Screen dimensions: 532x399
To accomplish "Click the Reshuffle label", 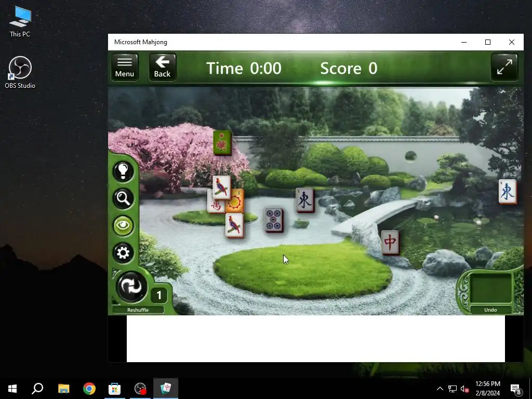I will (x=138, y=310).
